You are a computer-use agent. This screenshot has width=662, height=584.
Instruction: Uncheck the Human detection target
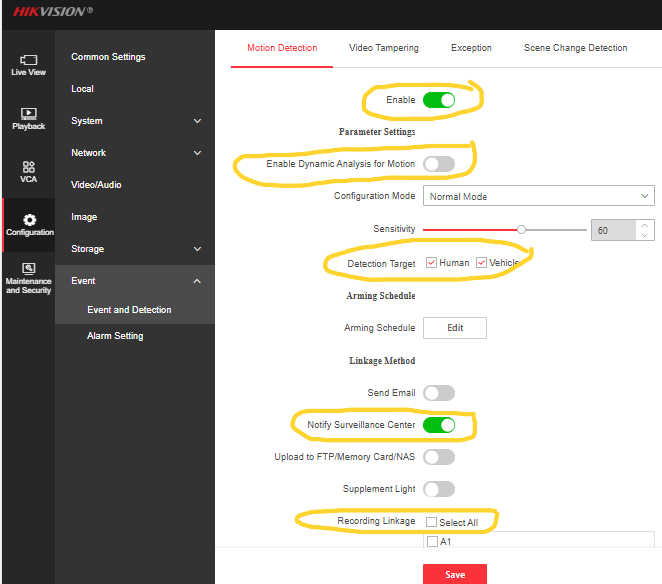point(432,263)
